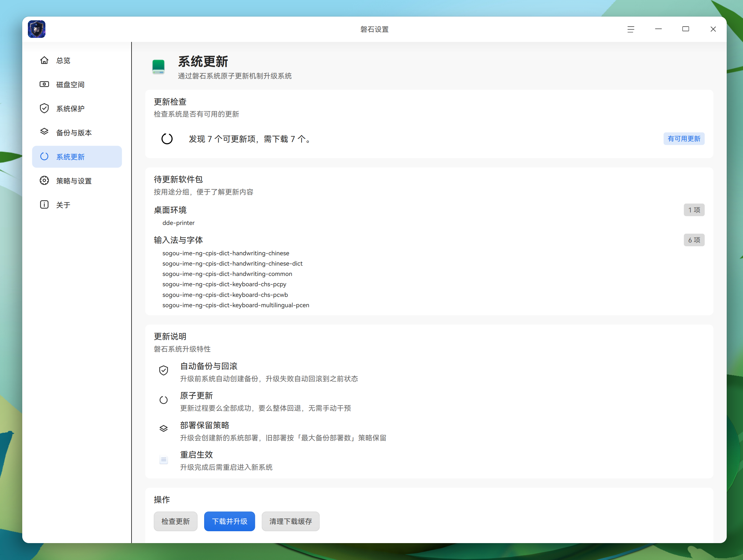Open 策略与设置 sidebar page
The height and width of the screenshot is (560, 743).
pyautogui.click(x=77, y=181)
